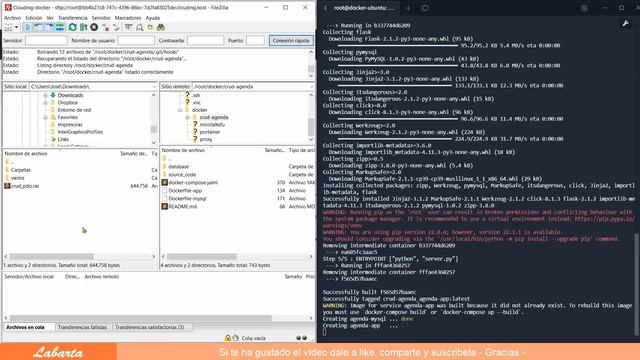Switch to the Transferencias fallidas tab

point(82,327)
